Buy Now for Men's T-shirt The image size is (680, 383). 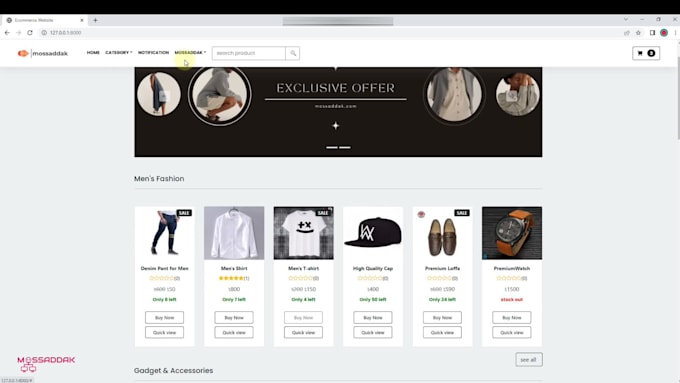(x=303, y=318)
